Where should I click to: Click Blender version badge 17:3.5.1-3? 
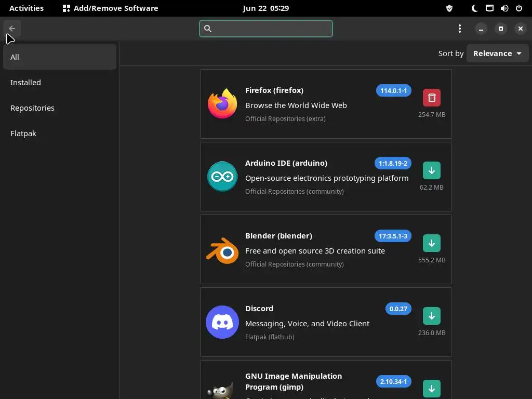tap(393, 236)
